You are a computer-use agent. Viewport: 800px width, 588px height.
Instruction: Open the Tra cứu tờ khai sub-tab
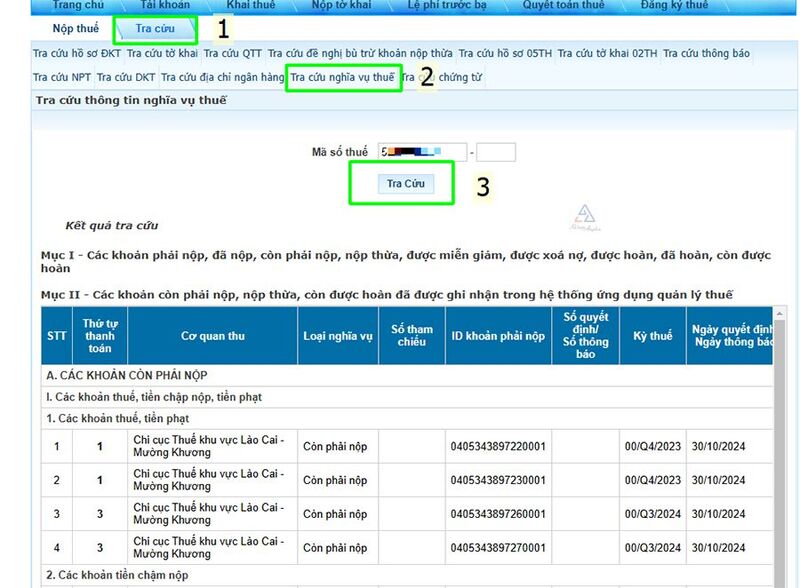point(161,55)
